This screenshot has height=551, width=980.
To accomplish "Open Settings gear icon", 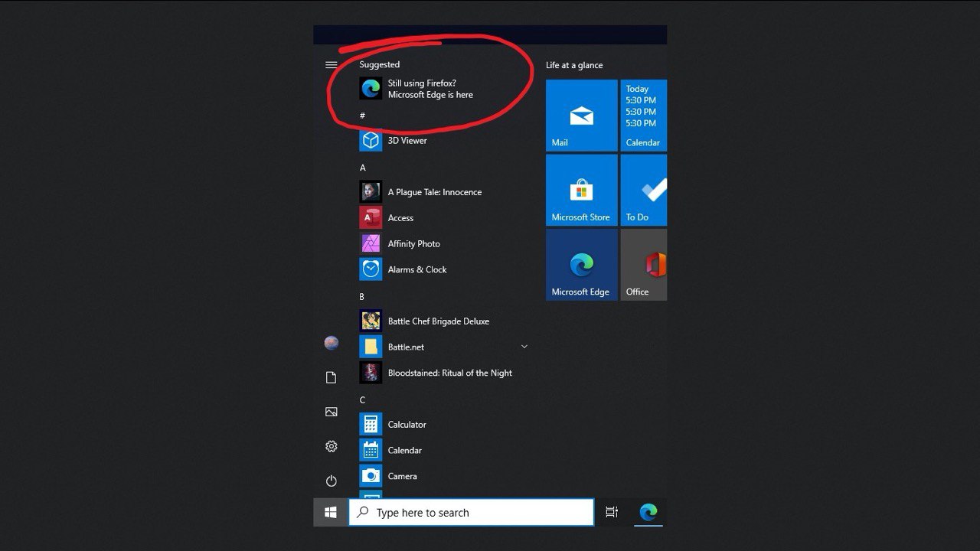I will pos(331,446).
